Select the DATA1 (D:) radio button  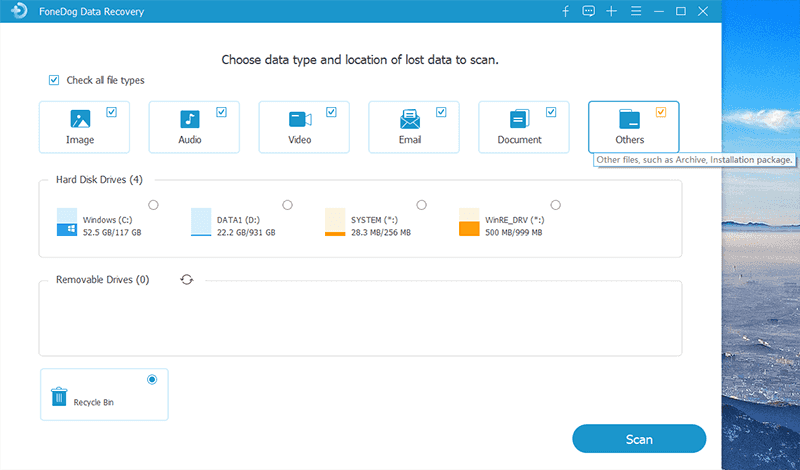[x=287, y=205]
